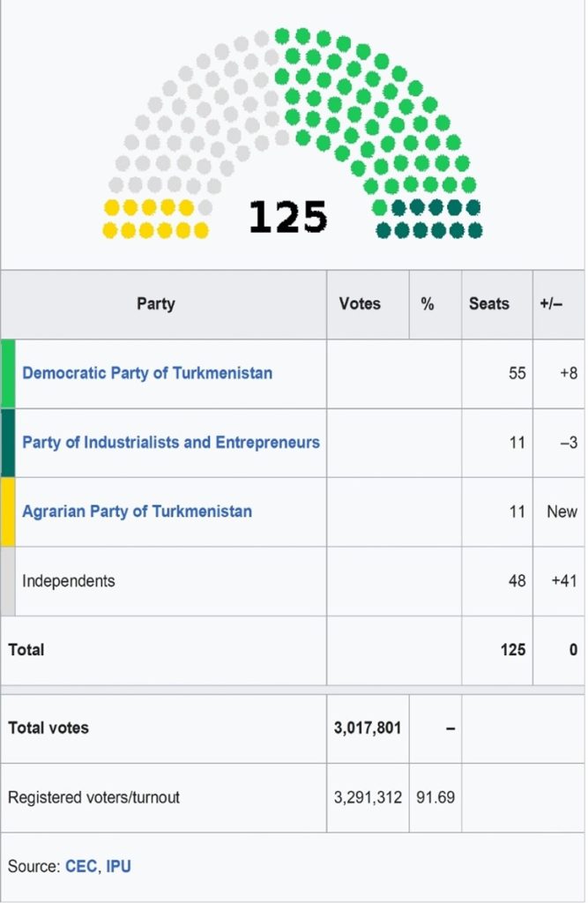Follow the CEC source link
This screenshot has width=588, height=903.
click(80, 866)
